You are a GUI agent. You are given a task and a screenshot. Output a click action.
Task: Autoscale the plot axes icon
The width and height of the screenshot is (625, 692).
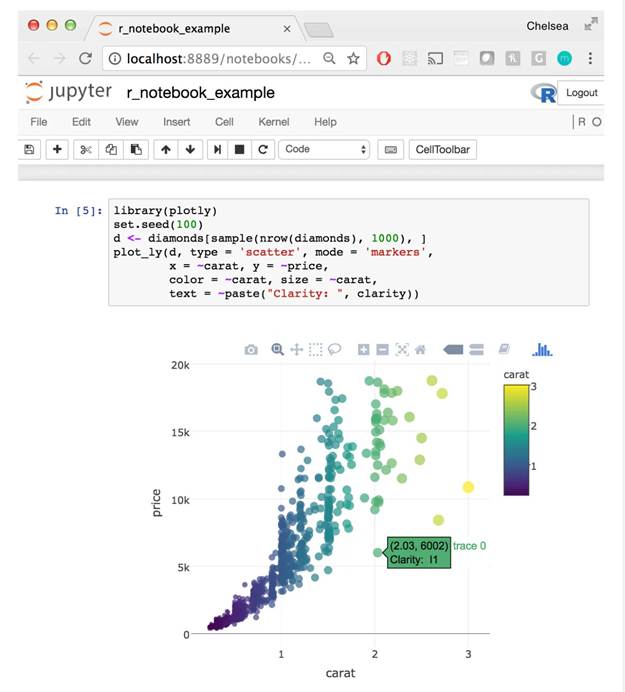(x=402, y=350)
